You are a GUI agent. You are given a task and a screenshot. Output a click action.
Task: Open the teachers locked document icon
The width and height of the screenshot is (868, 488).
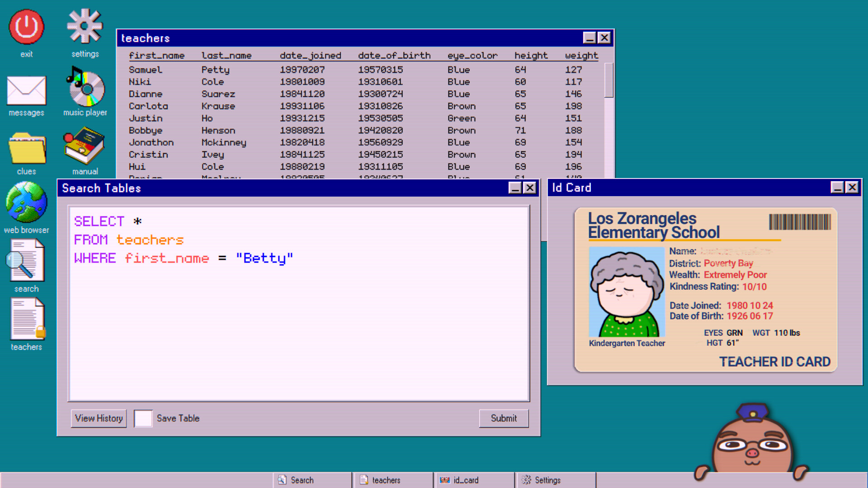[x=27, y=319]
